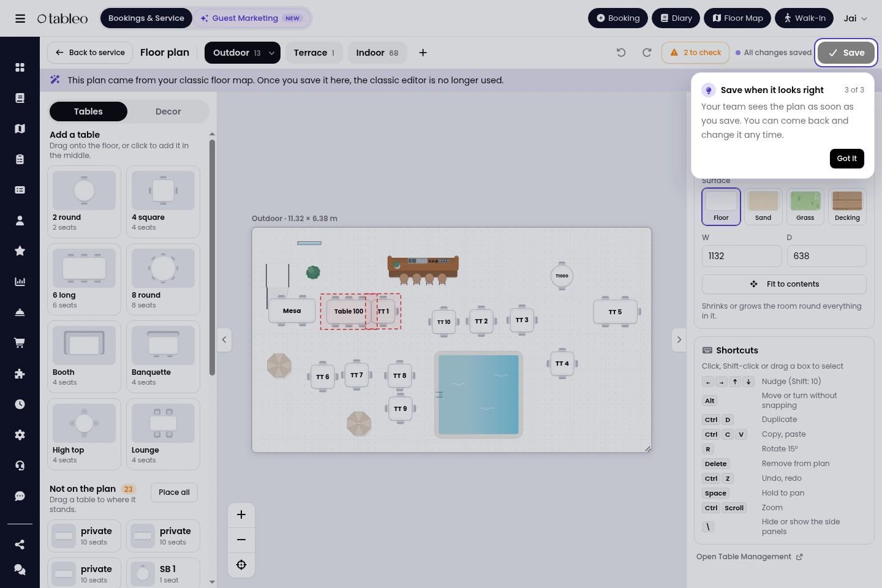Click the W width input field

coord(742,256)
